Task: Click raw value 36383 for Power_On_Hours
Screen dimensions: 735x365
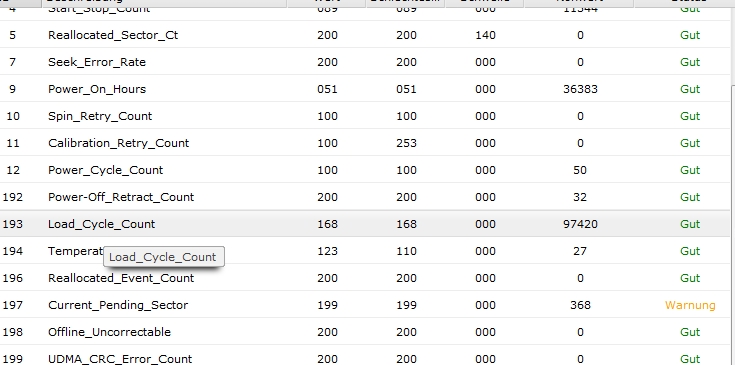Action: coord(580,89)
